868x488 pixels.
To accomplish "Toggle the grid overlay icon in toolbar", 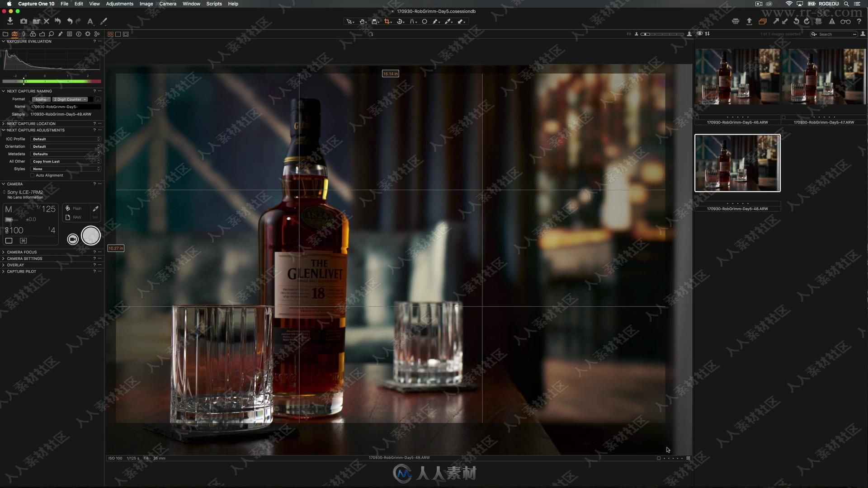I will click(x=819, y=21).
